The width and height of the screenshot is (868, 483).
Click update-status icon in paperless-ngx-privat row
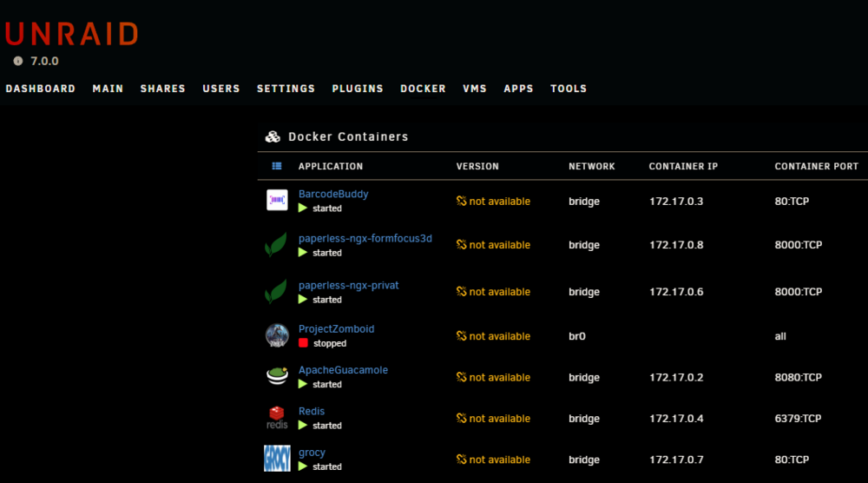[x=461, y=291]
